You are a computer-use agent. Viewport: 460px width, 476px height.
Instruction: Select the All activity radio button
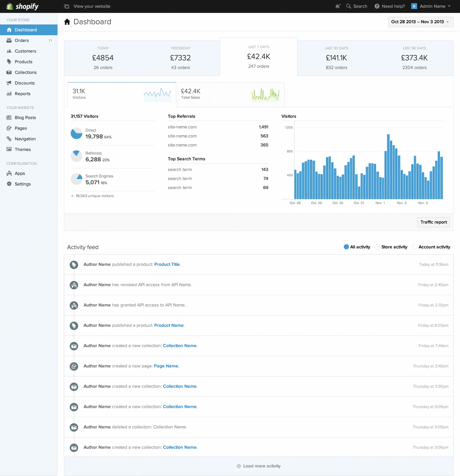pos(346,247)
